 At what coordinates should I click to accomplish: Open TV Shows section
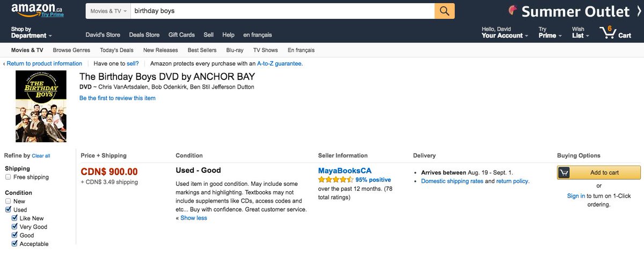pos(266,50)
